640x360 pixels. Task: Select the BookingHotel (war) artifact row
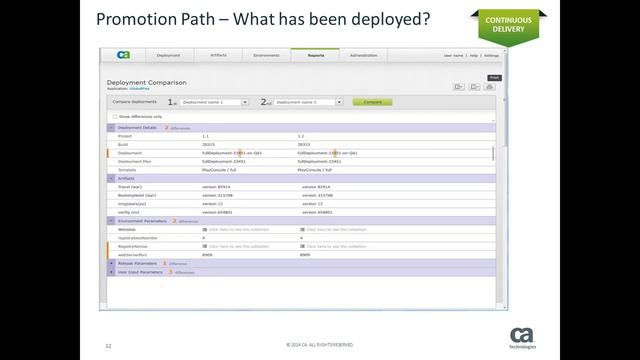[x=301, y=196]
